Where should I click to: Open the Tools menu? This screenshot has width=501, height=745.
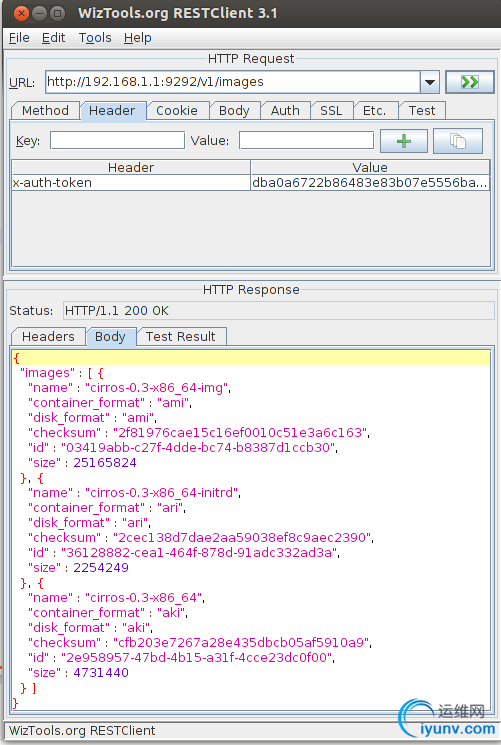pos(95,38)
